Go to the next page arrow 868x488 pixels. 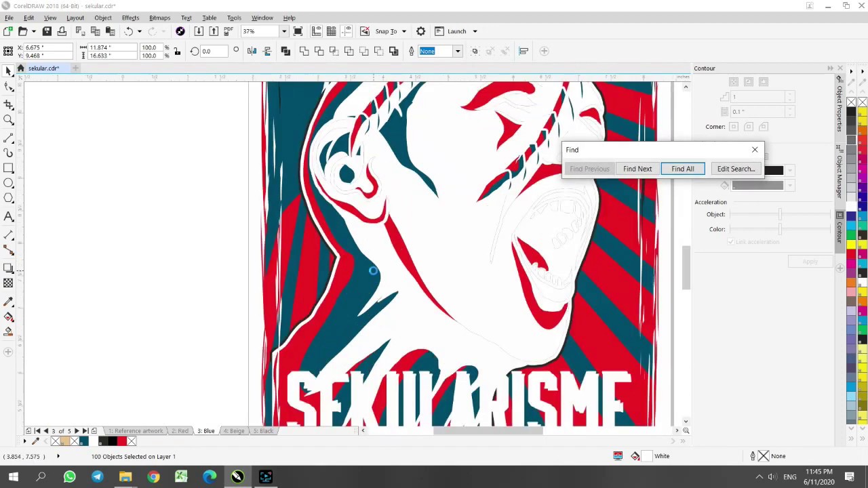76,431
